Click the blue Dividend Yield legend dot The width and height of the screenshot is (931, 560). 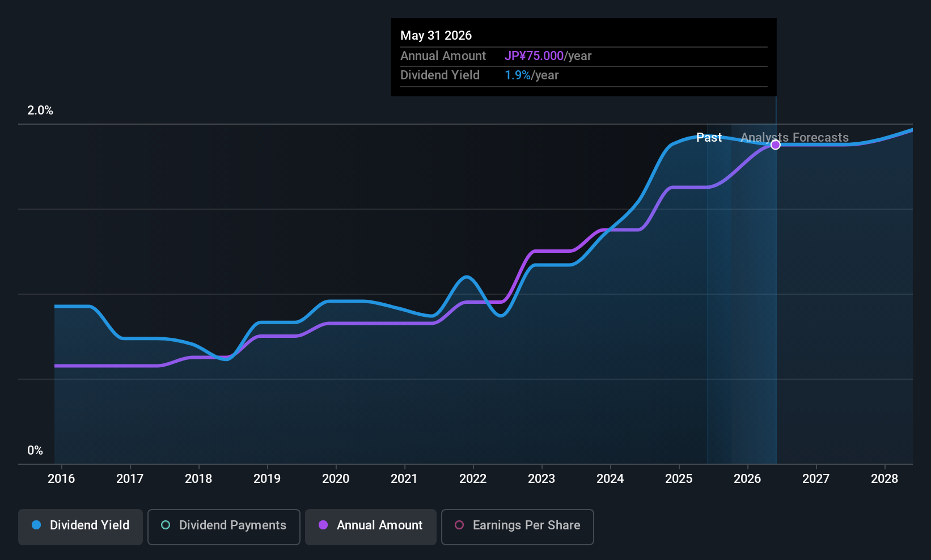(x=36, y=525)
